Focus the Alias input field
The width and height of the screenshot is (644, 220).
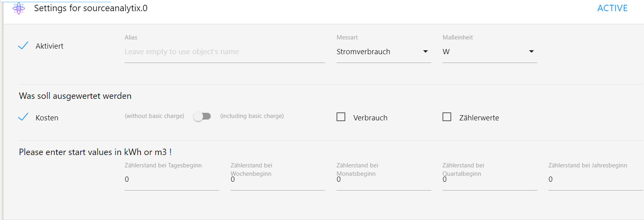225,52
